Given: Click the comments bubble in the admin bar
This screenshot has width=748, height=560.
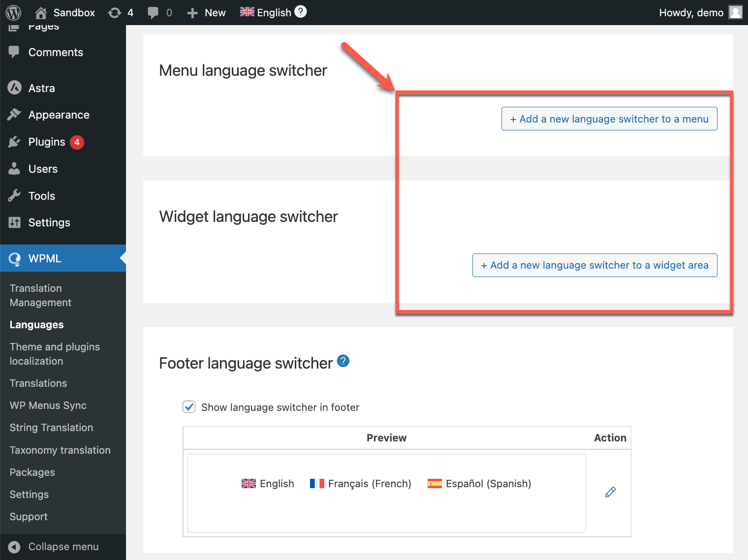Looking at the screenshot, I should [x=153, y=12].
